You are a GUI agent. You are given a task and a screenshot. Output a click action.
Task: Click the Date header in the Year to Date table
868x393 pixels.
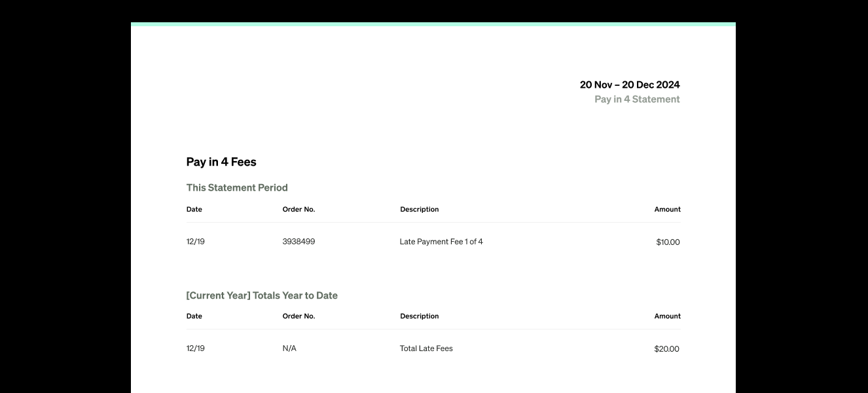[x=194, y=316]
